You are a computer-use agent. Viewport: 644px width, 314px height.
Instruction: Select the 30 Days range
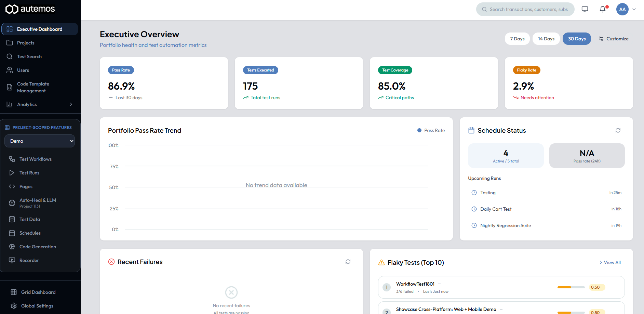577,39
